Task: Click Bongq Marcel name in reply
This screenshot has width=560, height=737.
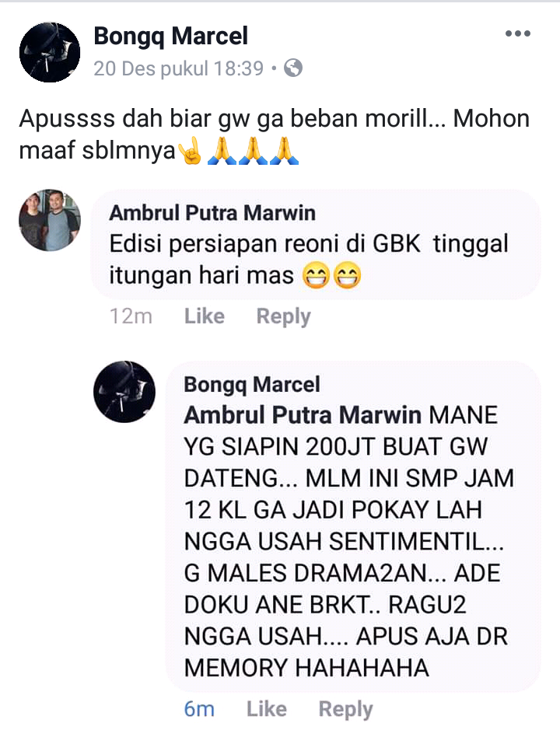Action: 252,385
